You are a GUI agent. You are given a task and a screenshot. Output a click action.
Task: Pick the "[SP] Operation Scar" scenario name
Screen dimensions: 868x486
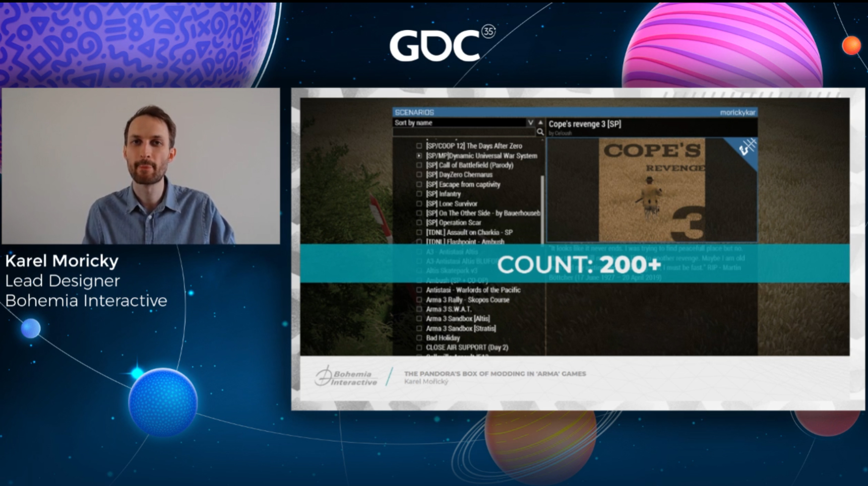coord(454,223)
